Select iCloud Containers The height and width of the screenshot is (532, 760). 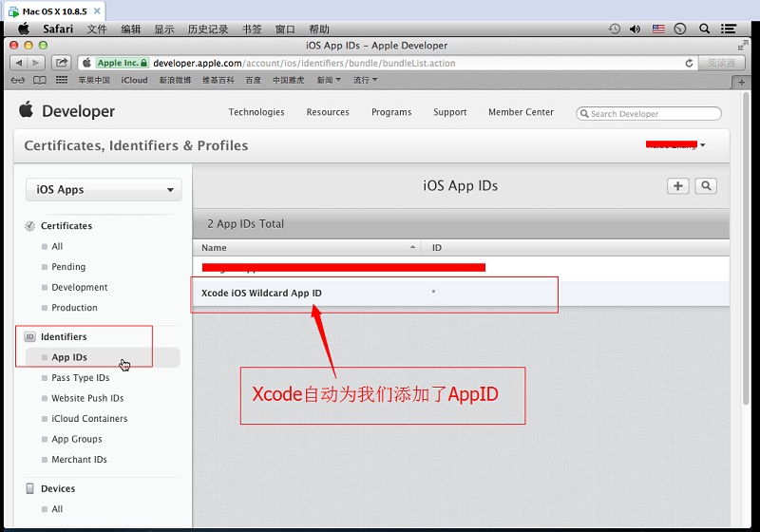89,418
